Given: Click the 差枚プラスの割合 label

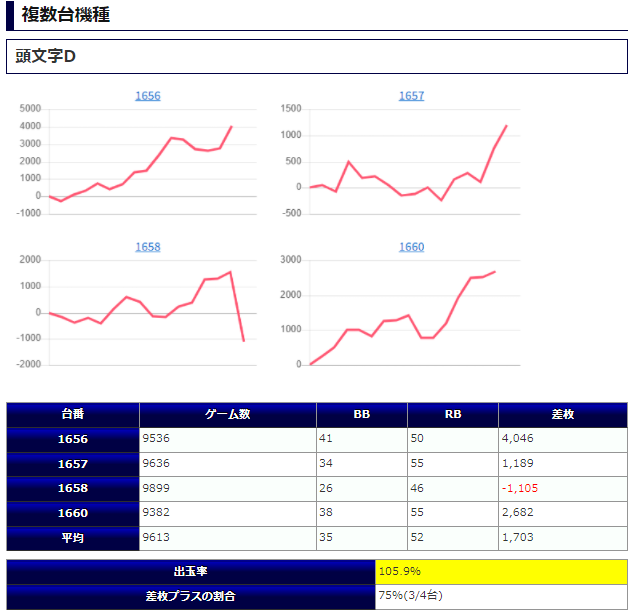Looking at the screenshot, I should [x=191, y=596].
